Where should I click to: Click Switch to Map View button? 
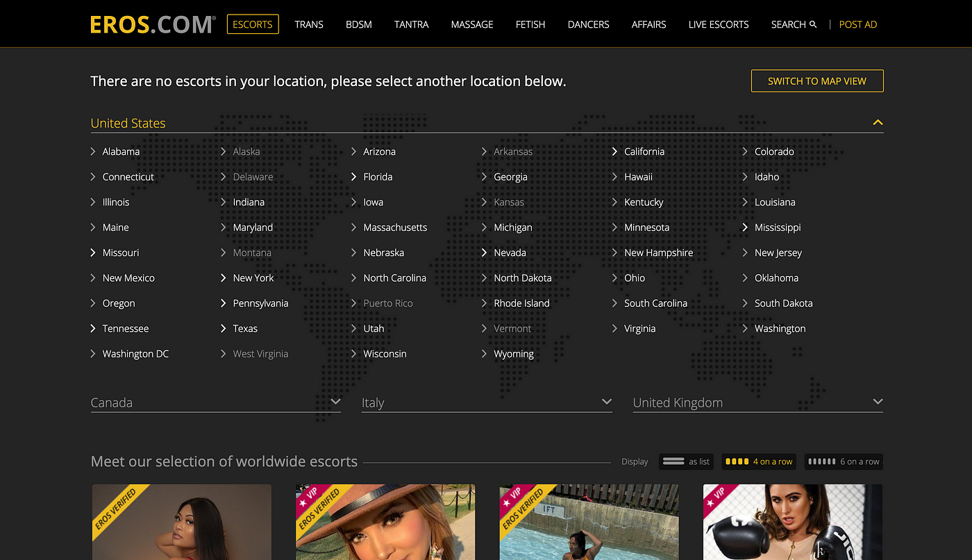click(x=817, y=81)
